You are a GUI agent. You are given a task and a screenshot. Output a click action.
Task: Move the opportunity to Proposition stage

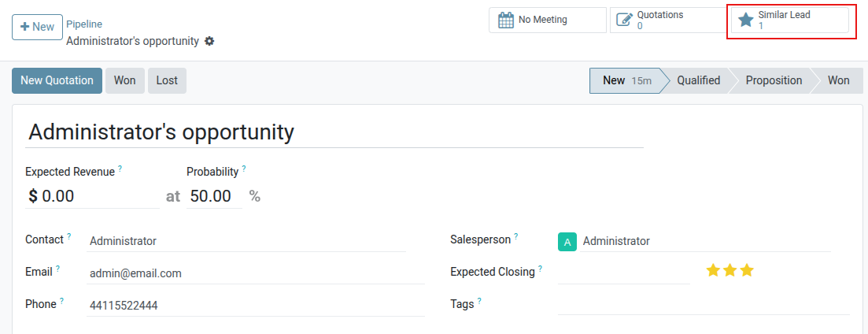(x=774, y=80)
